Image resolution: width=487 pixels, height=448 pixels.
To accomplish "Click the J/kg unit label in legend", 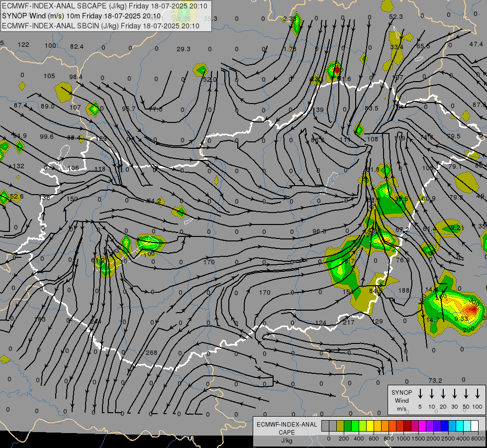I will (287, 441).
